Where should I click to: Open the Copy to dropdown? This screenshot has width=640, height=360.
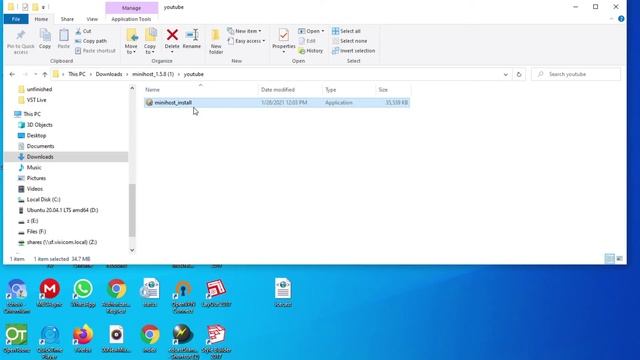(150, 42)
